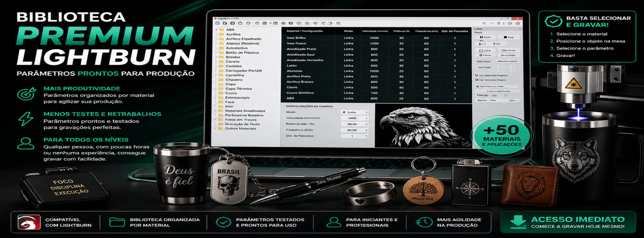
Task: Click the Frequência (kHz) value field
Action: pos(354,130)
